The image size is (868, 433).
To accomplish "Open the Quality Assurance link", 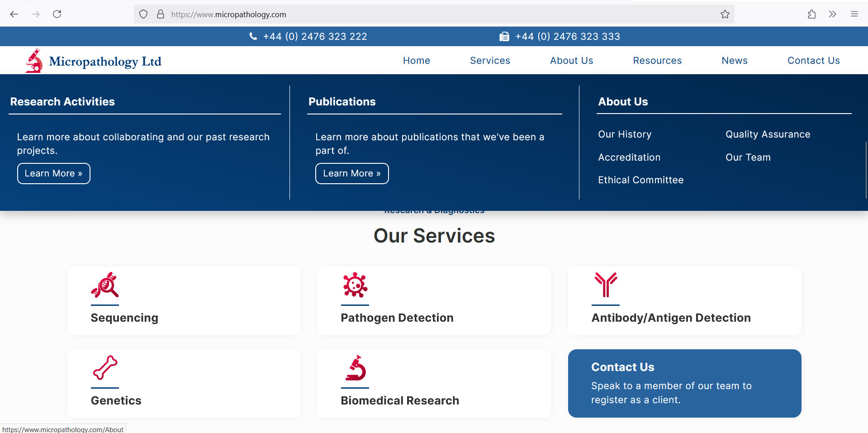I will pyautogui.click(x=768, y=134).
